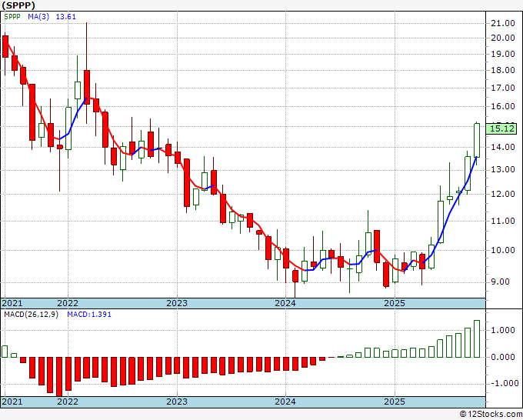Click the moving average value 13.61

click(x=65, y=17)
